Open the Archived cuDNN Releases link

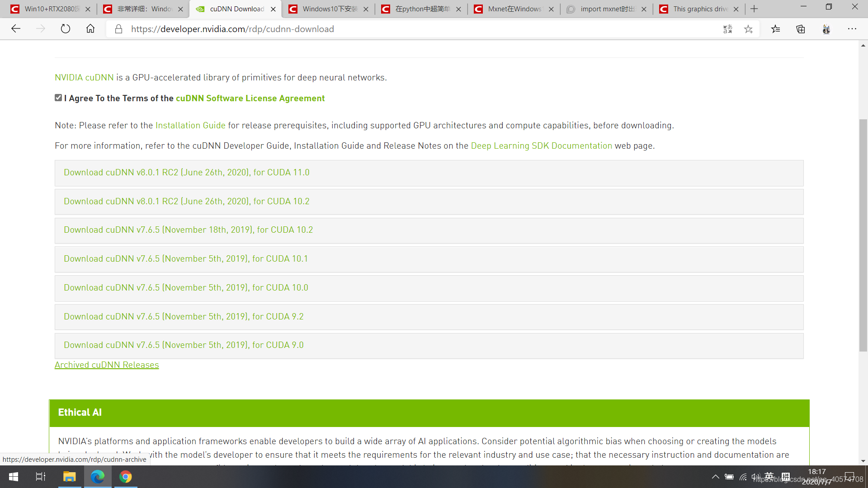pos(107,365)
